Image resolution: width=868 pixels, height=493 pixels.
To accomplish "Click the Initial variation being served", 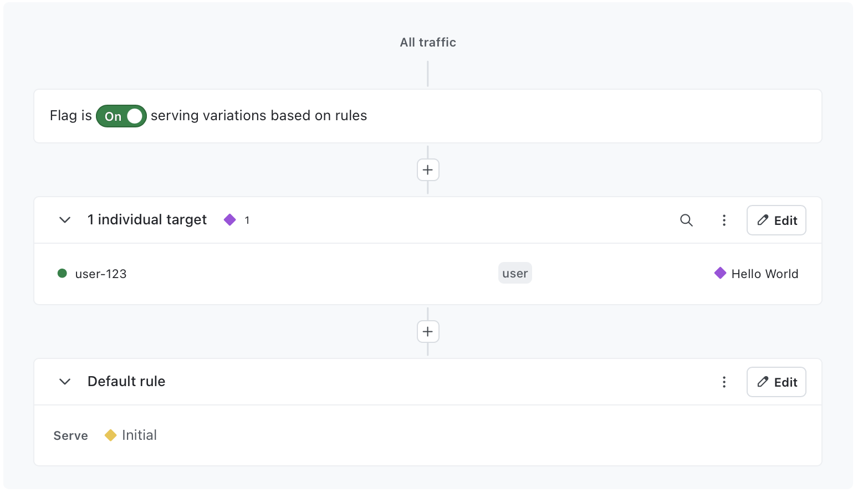I will [139, 435].
